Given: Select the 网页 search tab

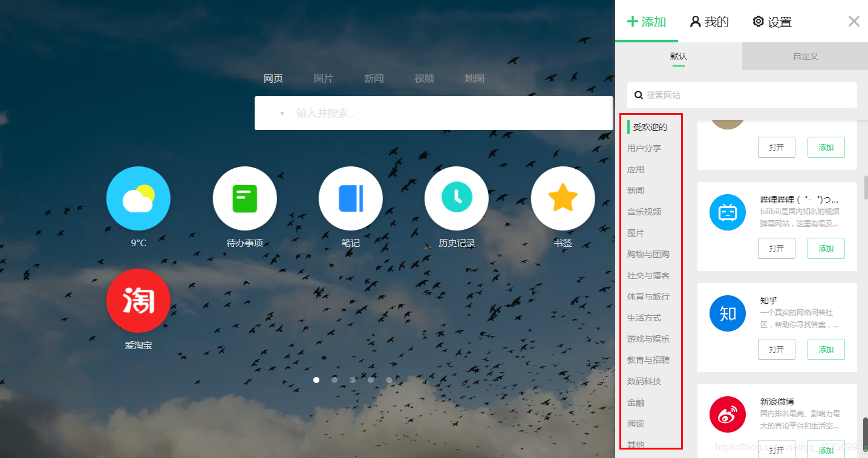Looking at the screenshot, I should coord(273,79).
